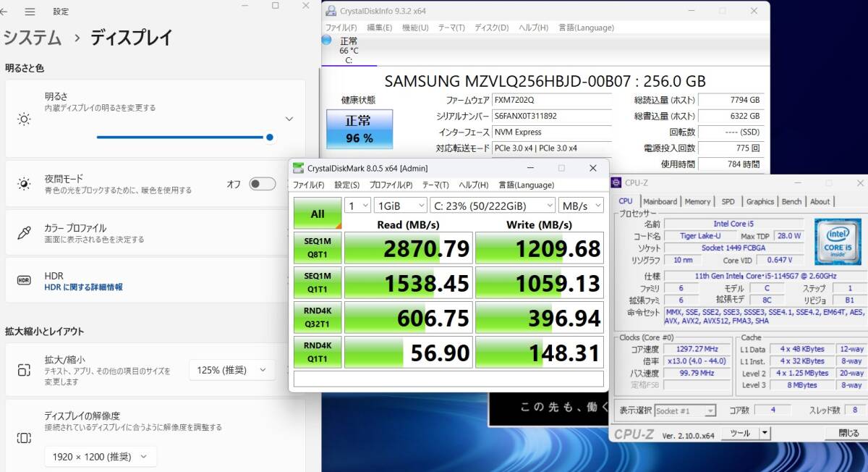The height and width of the screenshot is (472, 868).
Task: Click the total host reads value 7794 GB
Action: 731,101
